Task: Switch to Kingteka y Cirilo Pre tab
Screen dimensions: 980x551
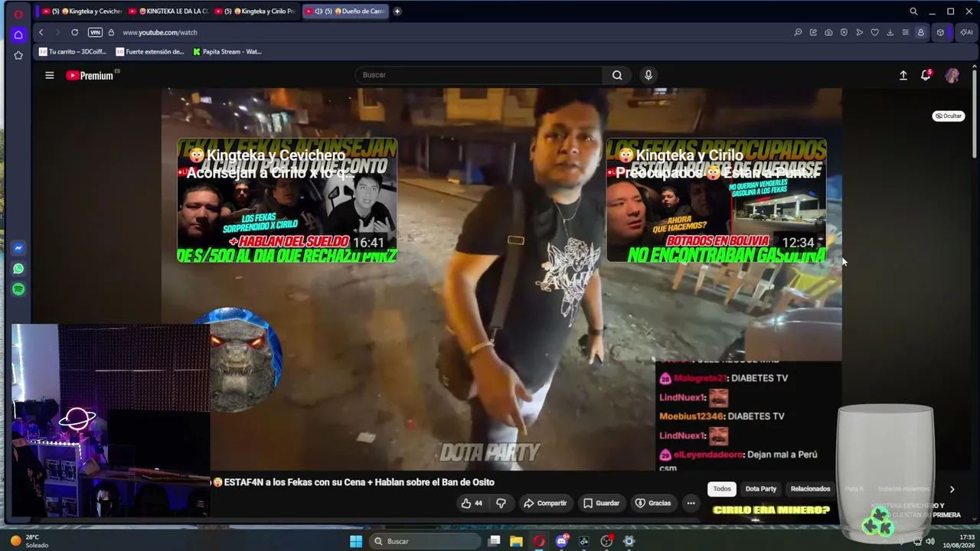Action: 256,11
